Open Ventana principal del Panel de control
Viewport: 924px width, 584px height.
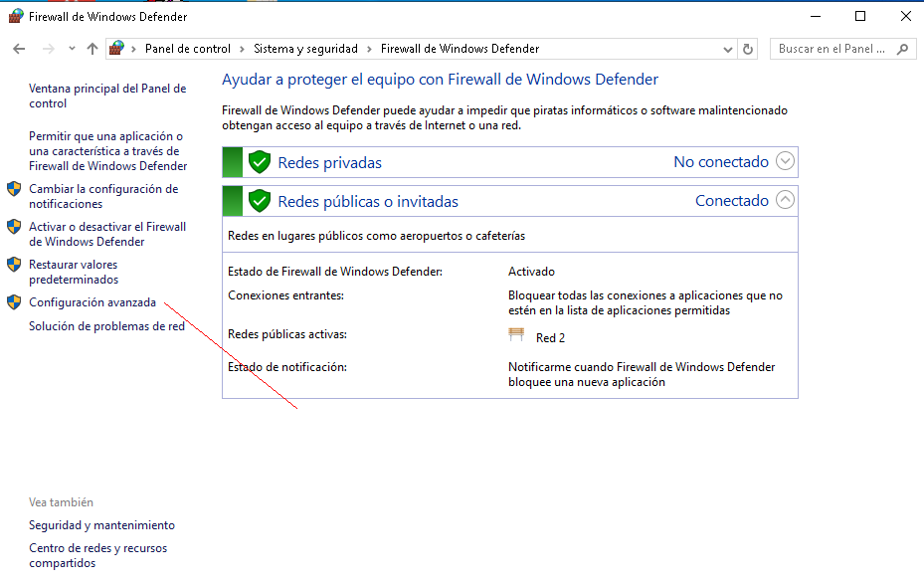107,96
